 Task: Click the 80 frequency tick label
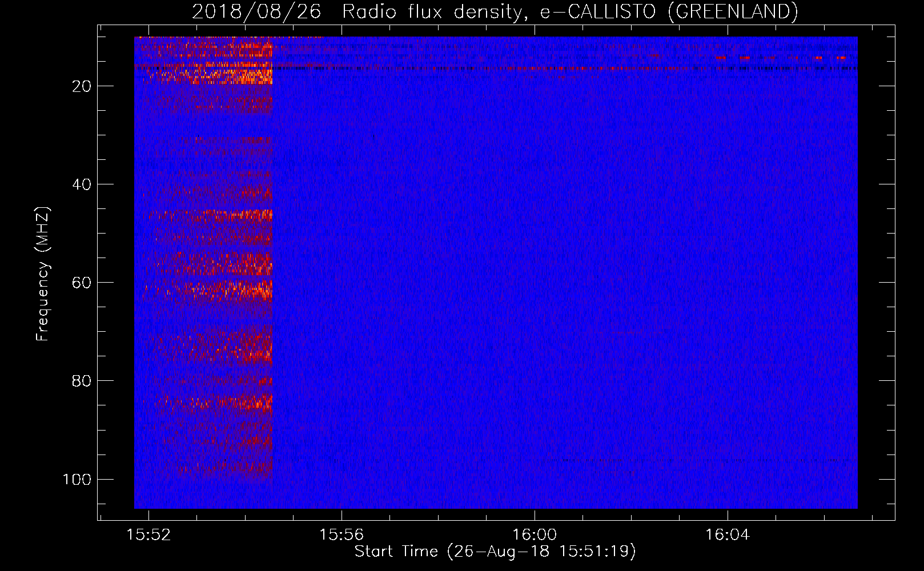point(82,381)
